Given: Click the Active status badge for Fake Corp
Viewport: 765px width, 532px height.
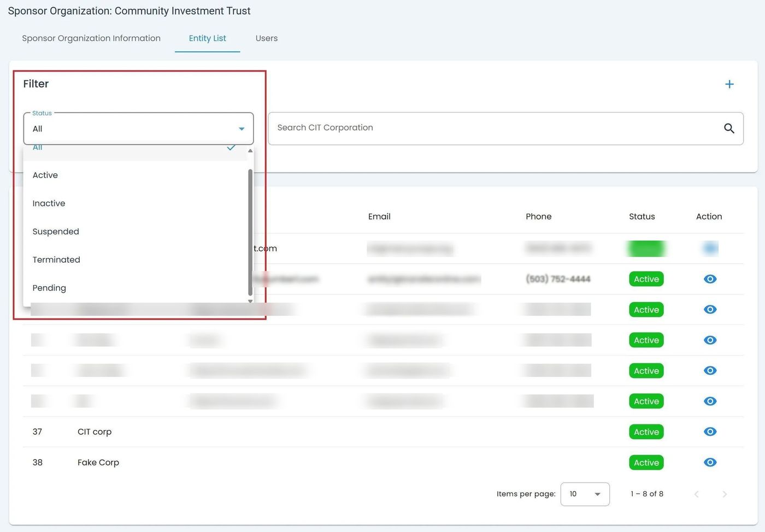Looking at the screenshot, I should click(x=646, y=463).
